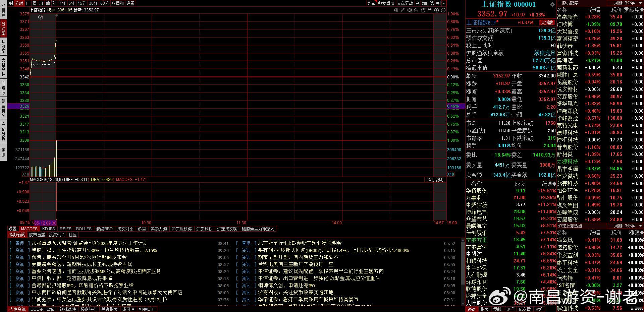Open news 北交所举行"四海扬帆"主题业绩说明会
644x312 pixels.
[300, 243]
